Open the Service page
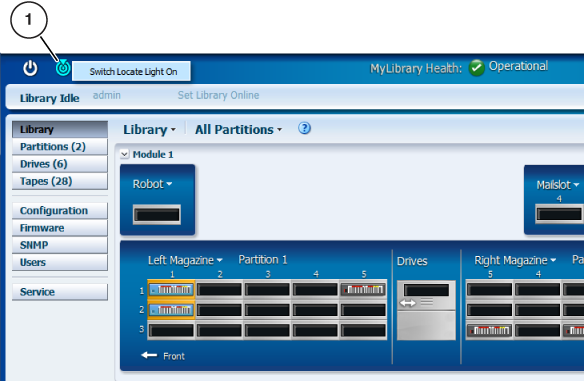The image size is (584, 381). 60,292
